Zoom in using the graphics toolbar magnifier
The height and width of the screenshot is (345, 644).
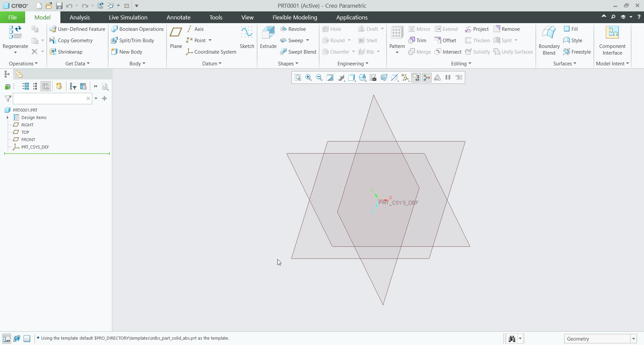pos(309,77)
